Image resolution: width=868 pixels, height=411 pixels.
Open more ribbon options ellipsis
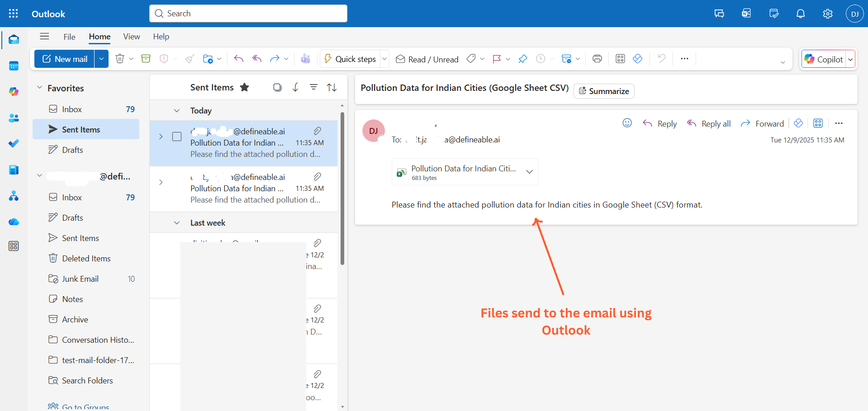pyautogui.click(x=684, y=59)
